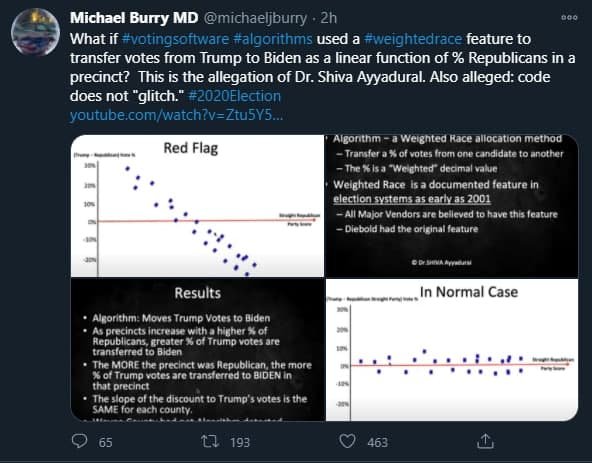Follow the #weightedrace hashtag link
The width and height of the screenshot is (592, 463).
coord(413,39)
